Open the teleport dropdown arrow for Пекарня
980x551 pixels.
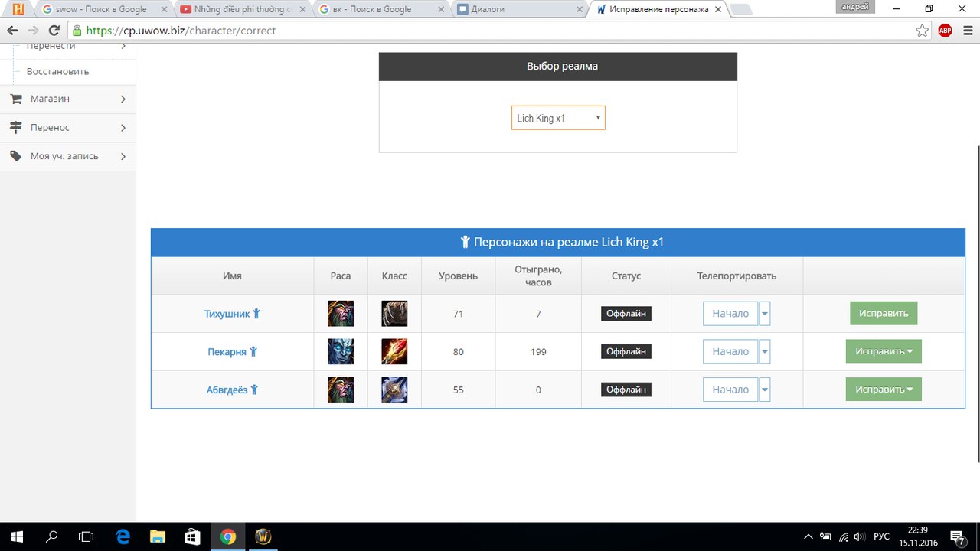(x=765, y=351)
